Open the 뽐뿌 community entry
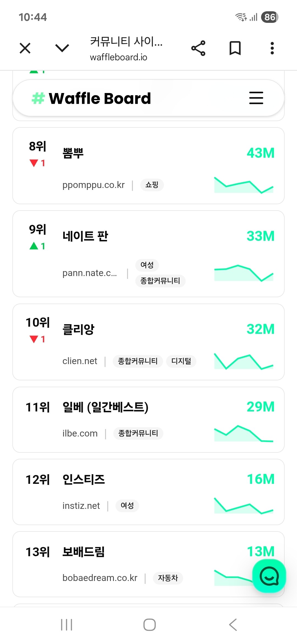297x644 pixels. 148,166
